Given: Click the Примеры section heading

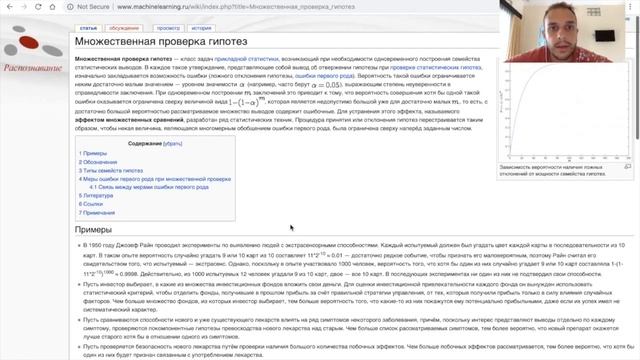Looking at the screenshot, I should pyautogui.click(x=93, y=230).
